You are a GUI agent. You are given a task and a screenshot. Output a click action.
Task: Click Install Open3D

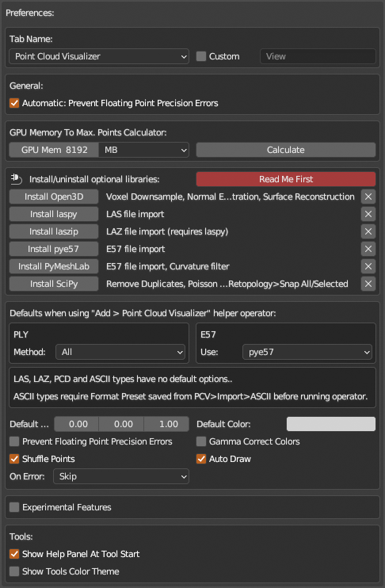click(54, 197)
